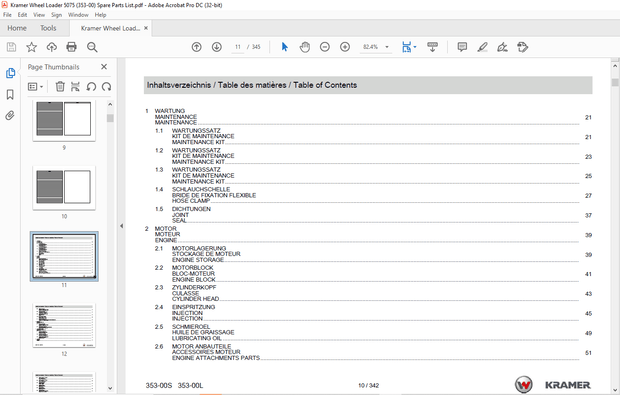Select the hand pan tool
Screen dimensions: 620x395
click(x=304, y=47)
